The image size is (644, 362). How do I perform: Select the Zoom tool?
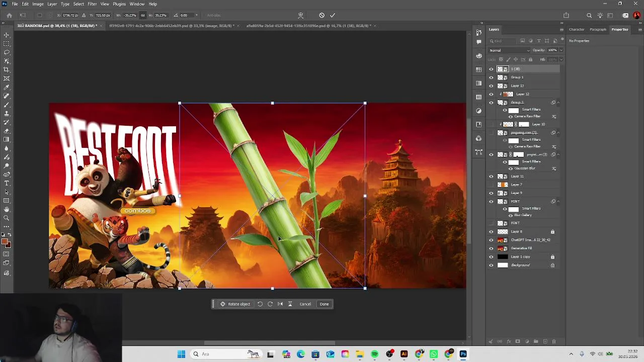pyautogui.click(x=7, y=218)
